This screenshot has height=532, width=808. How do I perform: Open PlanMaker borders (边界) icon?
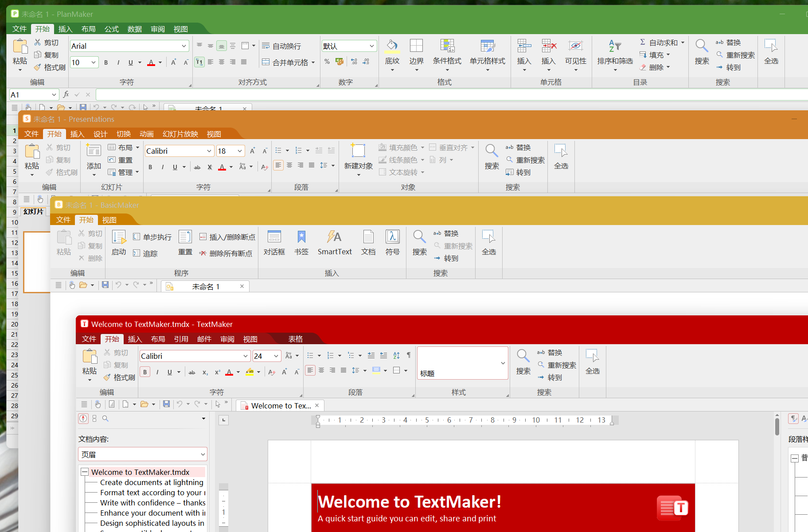coord(416,46)
